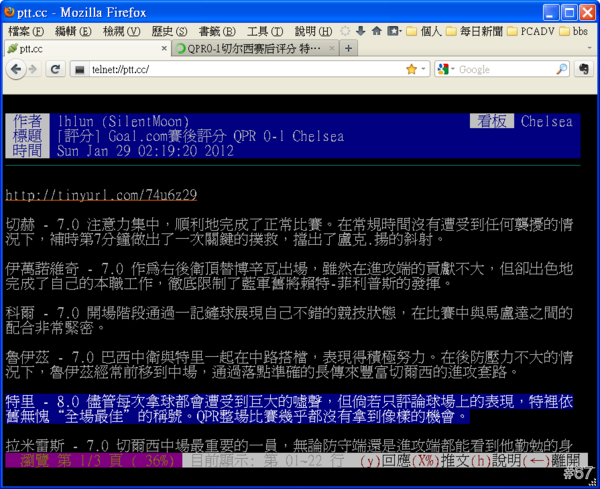Maximize the Mozilla Firefox window
The width and height of the screenshot is (600, 489).
click(x=569, y=13)
